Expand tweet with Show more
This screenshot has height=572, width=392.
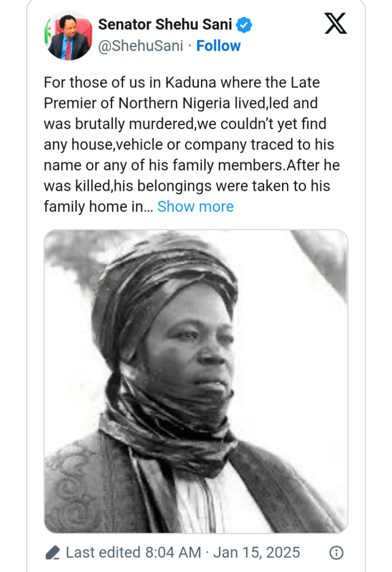(195, 207)
